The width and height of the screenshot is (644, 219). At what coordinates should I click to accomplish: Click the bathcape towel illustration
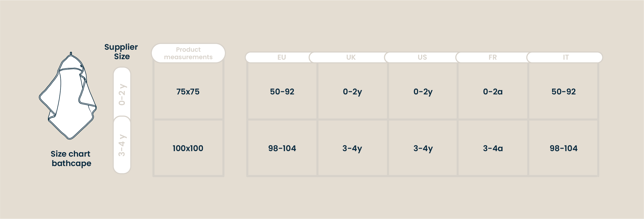tap(68, 96)
